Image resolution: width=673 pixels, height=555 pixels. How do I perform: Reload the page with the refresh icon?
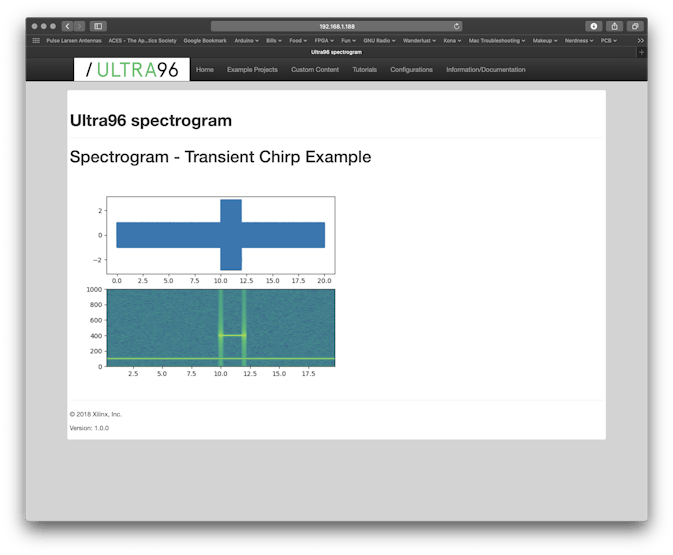[457, 26]
